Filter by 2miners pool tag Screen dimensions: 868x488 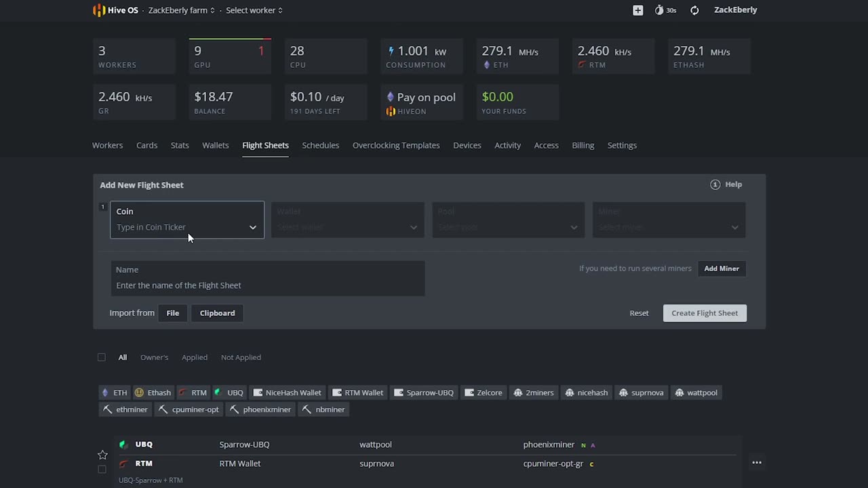pos(534,392)
